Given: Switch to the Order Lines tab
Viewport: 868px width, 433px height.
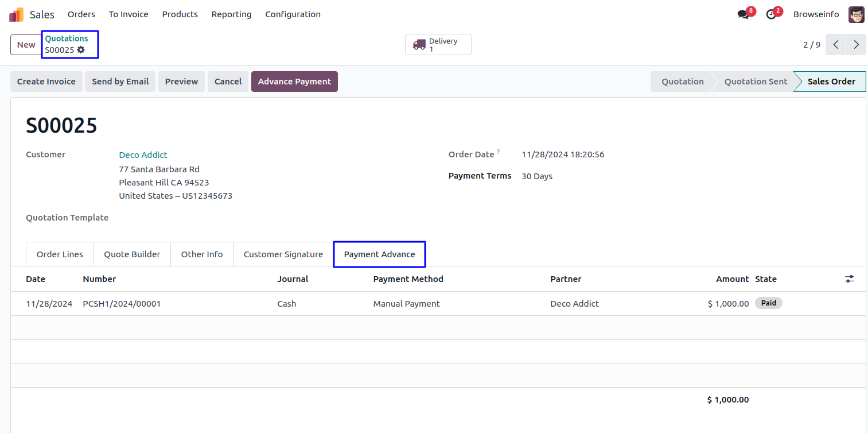Looking at the screenshot, I should click(x=60, y=254).
